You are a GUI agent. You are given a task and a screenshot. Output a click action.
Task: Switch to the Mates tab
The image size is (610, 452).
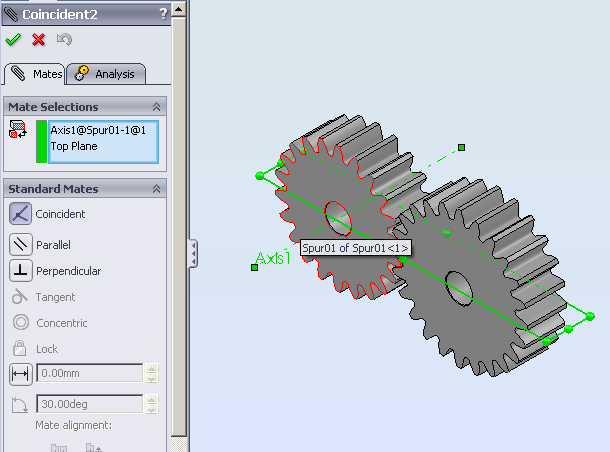pos(36,73)
